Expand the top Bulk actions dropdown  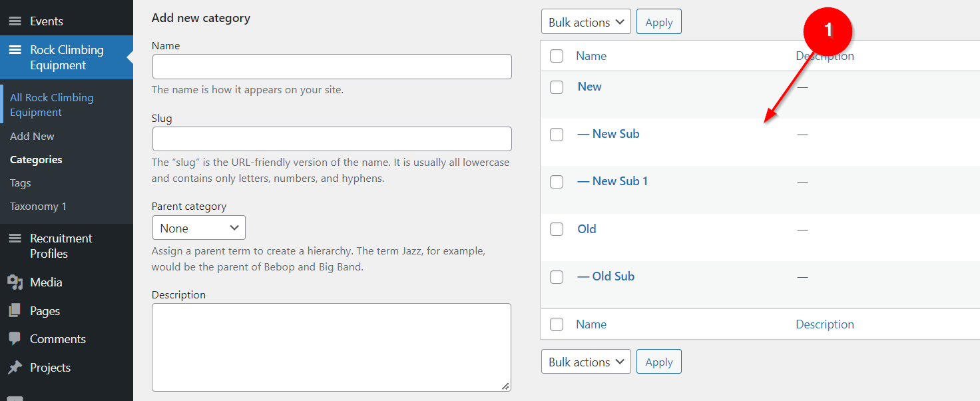586,22
